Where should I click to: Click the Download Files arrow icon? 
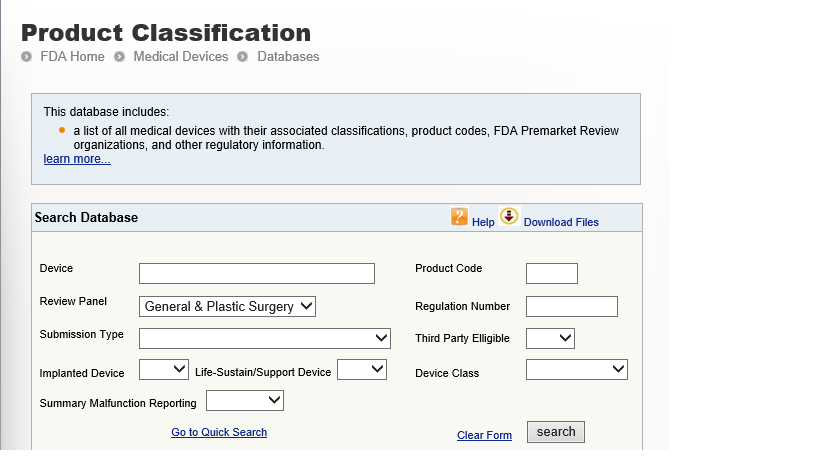pos(509,216)
